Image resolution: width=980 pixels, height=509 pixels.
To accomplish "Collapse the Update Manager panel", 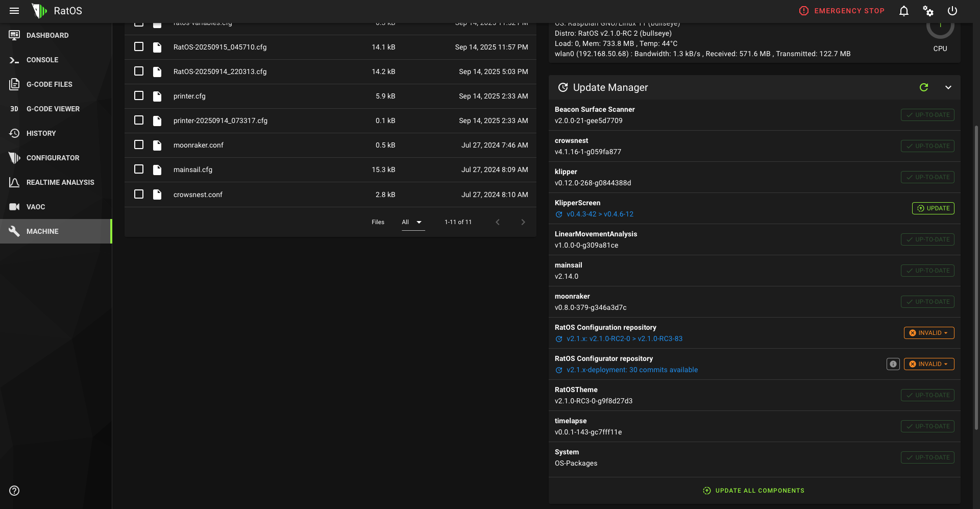I will point(948,87).
